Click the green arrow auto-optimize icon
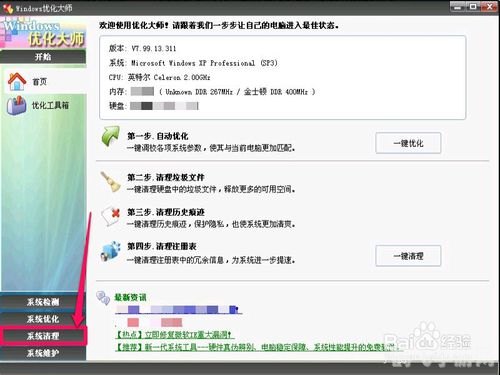This screenshot has width=500, height=375. 111,136
